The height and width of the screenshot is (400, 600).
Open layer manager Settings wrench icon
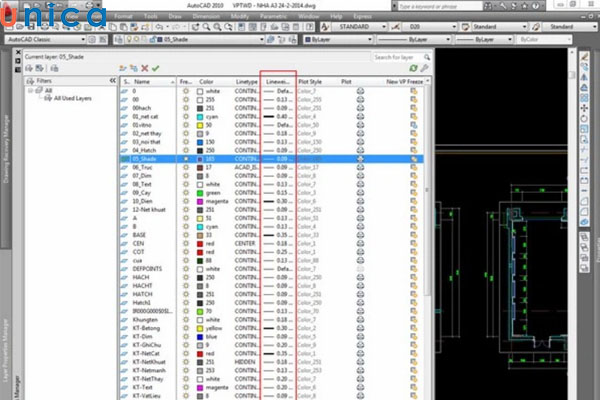tap(424, 68)
